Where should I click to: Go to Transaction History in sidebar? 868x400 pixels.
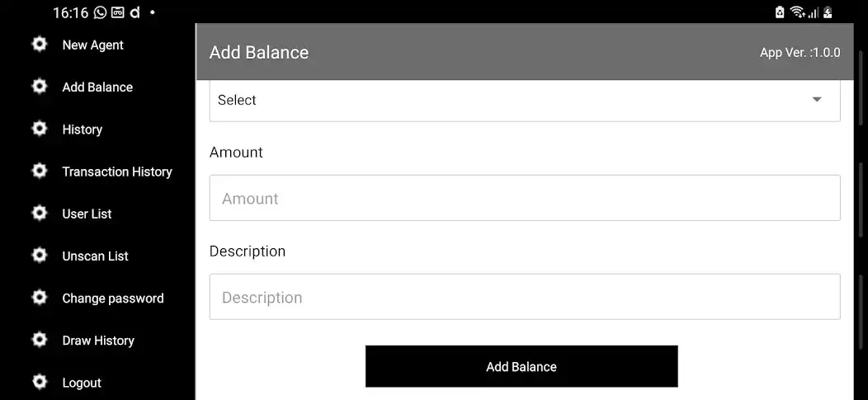click(117, 172)
